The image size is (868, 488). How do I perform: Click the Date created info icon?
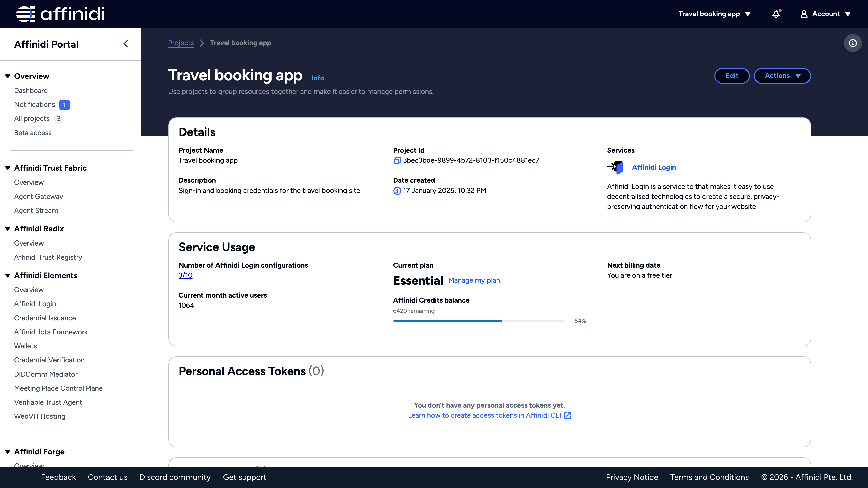pyautogui.click(x=397, y=191)
